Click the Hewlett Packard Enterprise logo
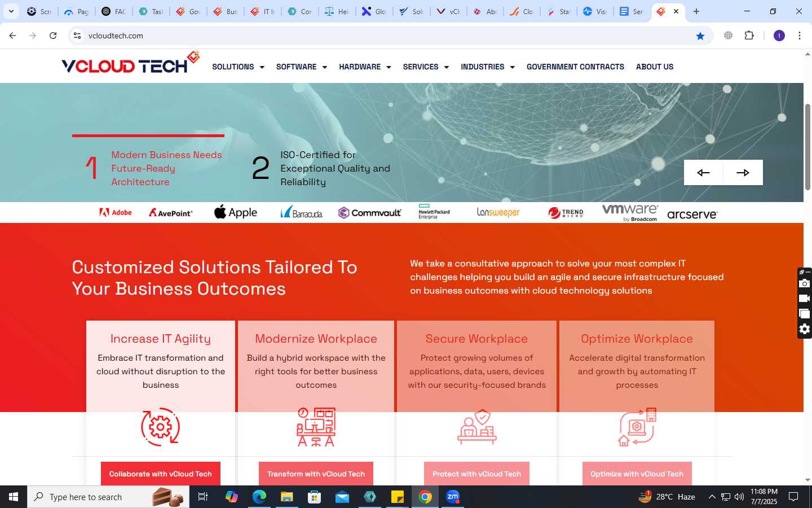This screenshot has height=508, width=812. click(x=434, y=212)
